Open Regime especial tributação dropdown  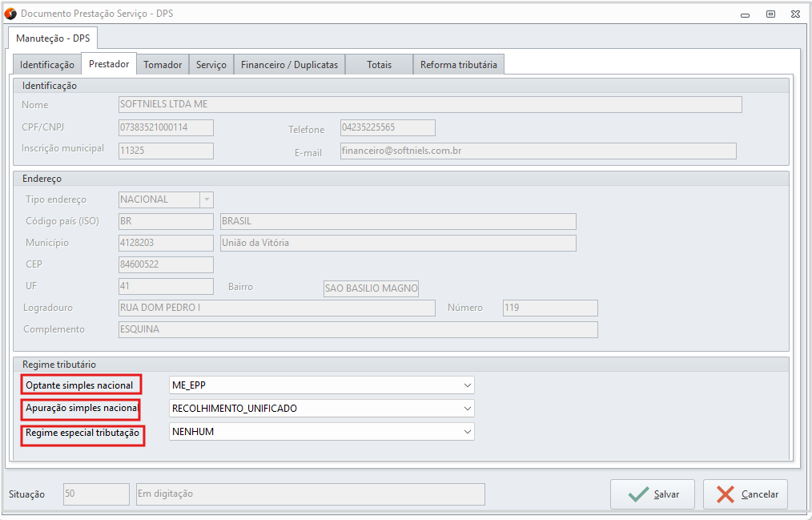pos(322,432)
